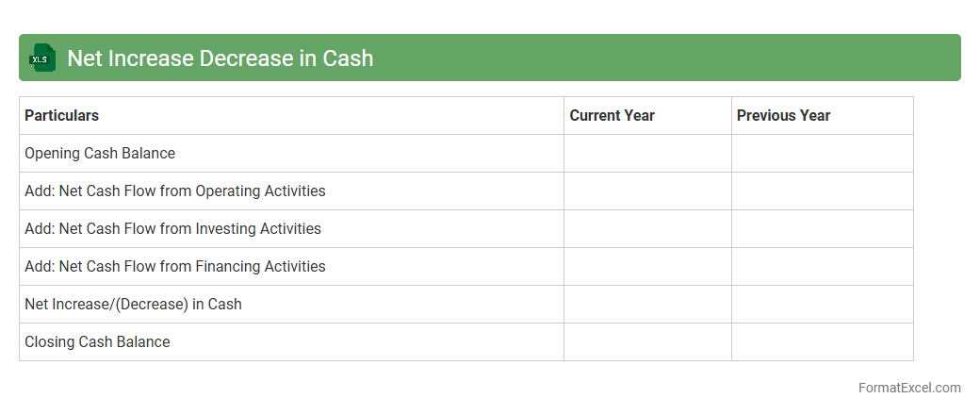Select the Closing Cash Balance row label
Image resolution: width=980 pixels, height=415 pixels.
pos(97,342)
